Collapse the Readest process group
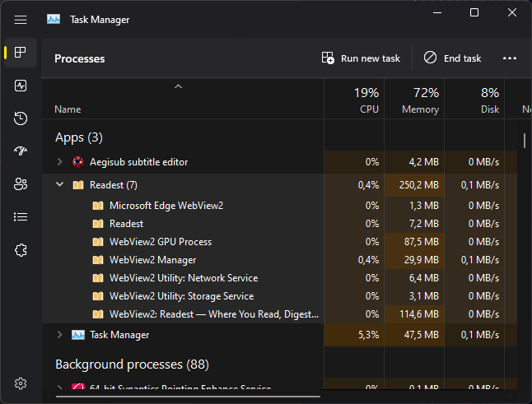This screenshot has height=404, width=532. coord(59,185)
